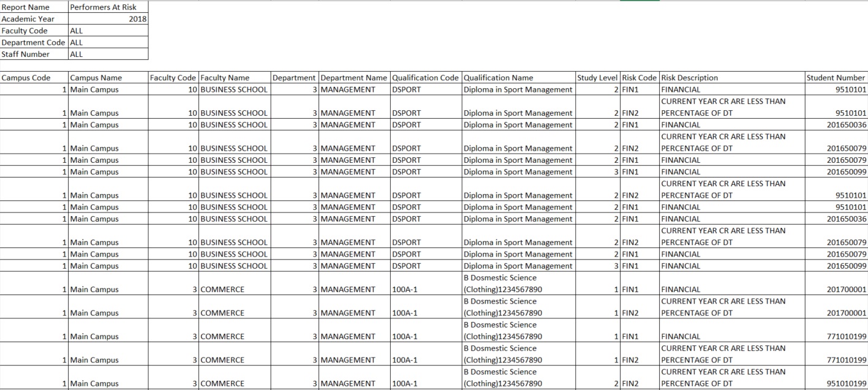This screenshot has height=390, width=868.
Task: Click the Student Number header cell
Action: (x=836, y=78)
